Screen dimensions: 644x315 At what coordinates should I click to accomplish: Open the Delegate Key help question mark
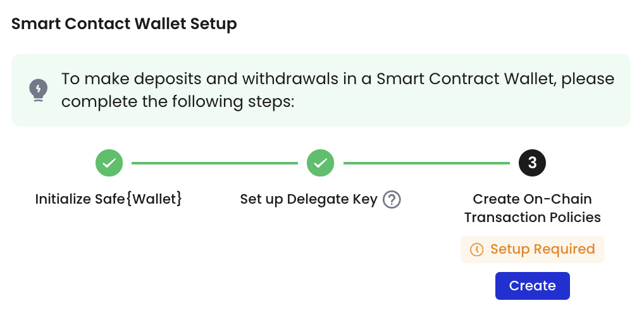(392, 200)
